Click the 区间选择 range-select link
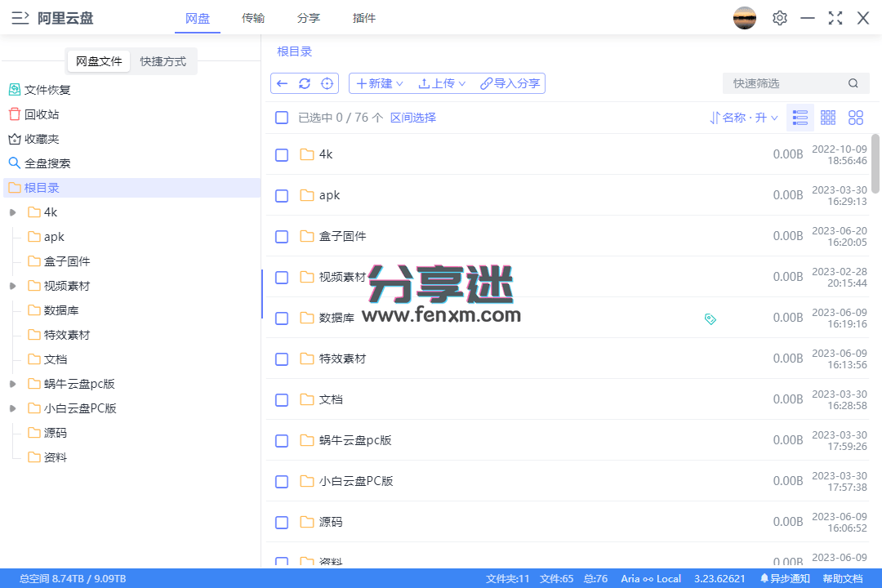The image size is (882, 588). (412, 117)
